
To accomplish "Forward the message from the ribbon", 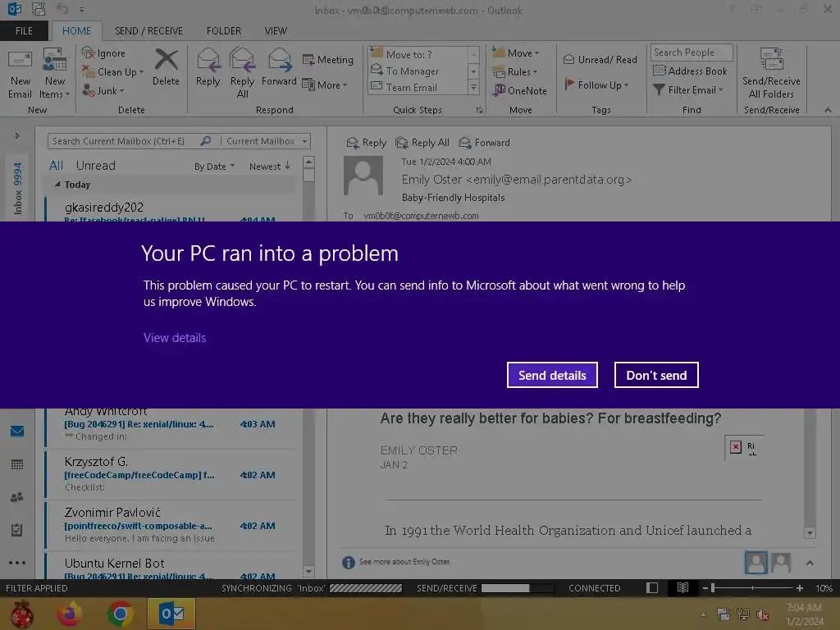I will (279, 67).
